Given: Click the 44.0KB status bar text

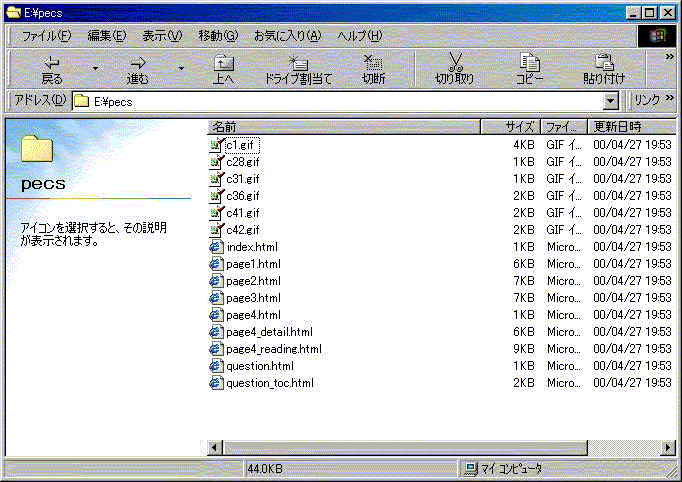Looking at the screenshot, I should [265, 469].
